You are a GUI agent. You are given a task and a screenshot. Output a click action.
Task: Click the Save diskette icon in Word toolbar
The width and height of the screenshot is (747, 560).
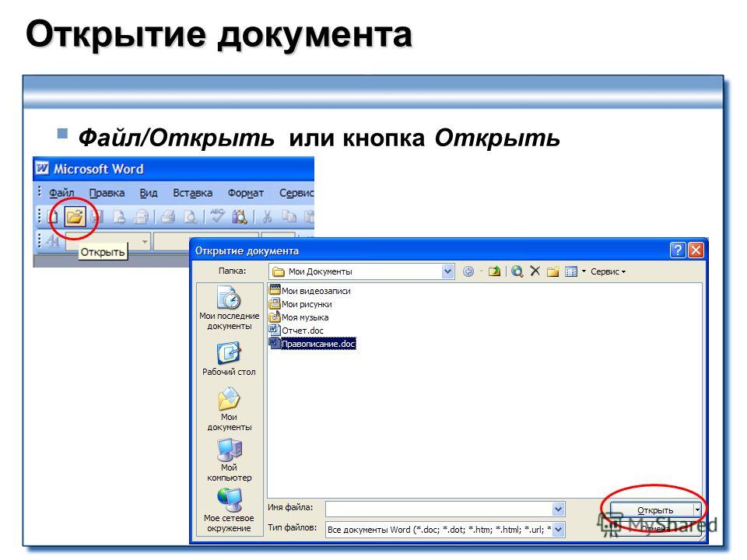pos(97,217)
